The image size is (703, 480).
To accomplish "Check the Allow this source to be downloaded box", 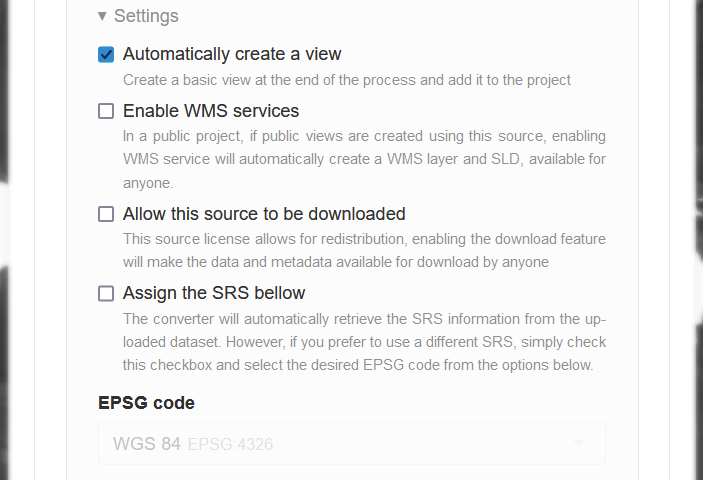I will coord(106,214).
